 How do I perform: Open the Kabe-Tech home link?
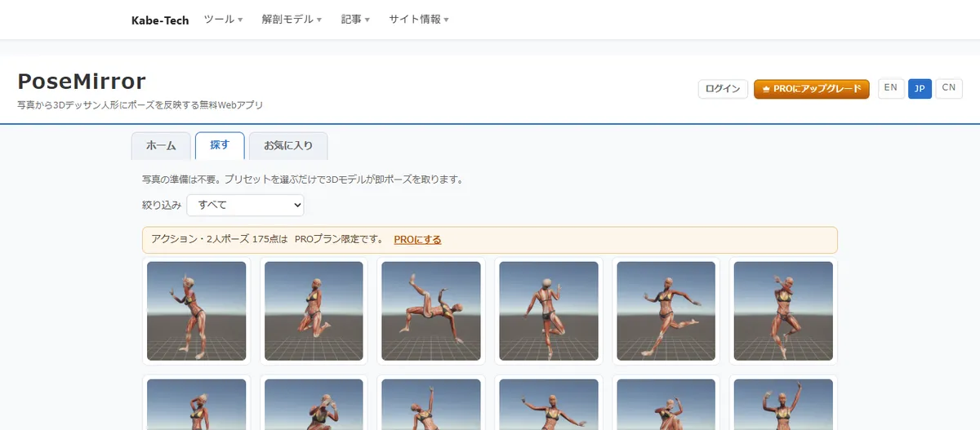pyautogui.click(x=160, y=20)
